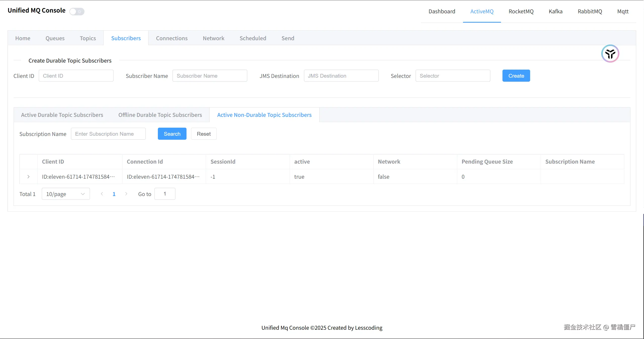Viewport: 644px width, 339px height.
Task: Select the Active Durable Topic Subscribers tab
Action: pyautogui.click(x=62, y=115)
